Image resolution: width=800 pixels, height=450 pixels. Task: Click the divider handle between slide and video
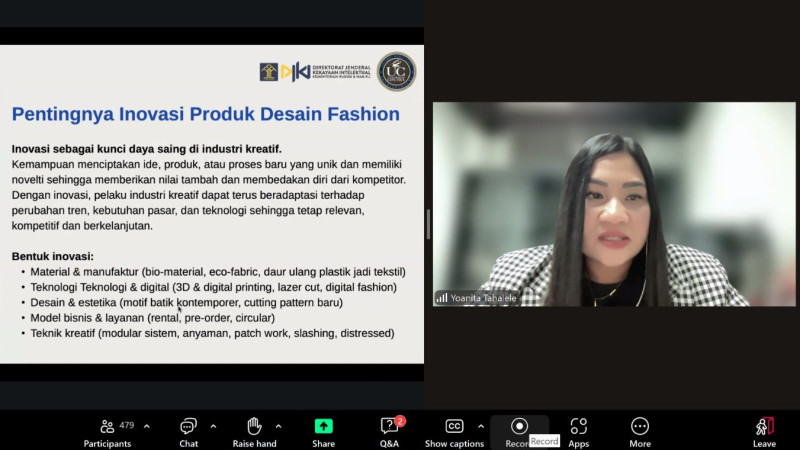428,223
